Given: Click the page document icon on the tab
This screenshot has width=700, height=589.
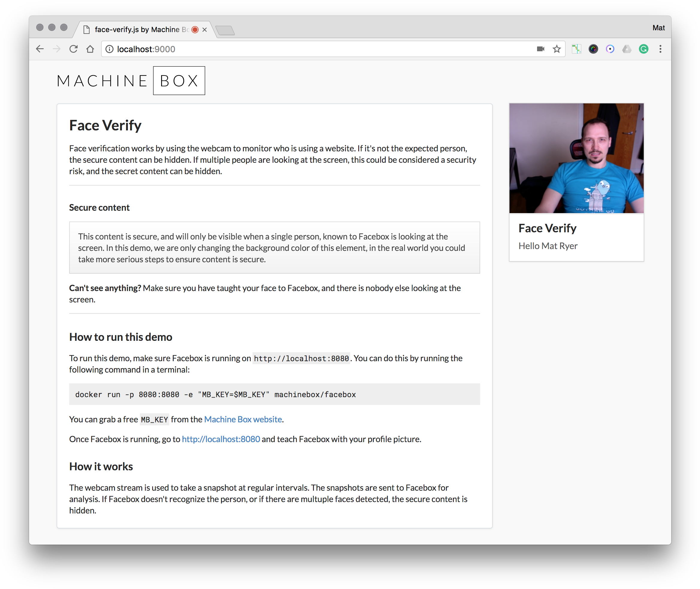Looking at the screenshot, I should click(87, 30).
